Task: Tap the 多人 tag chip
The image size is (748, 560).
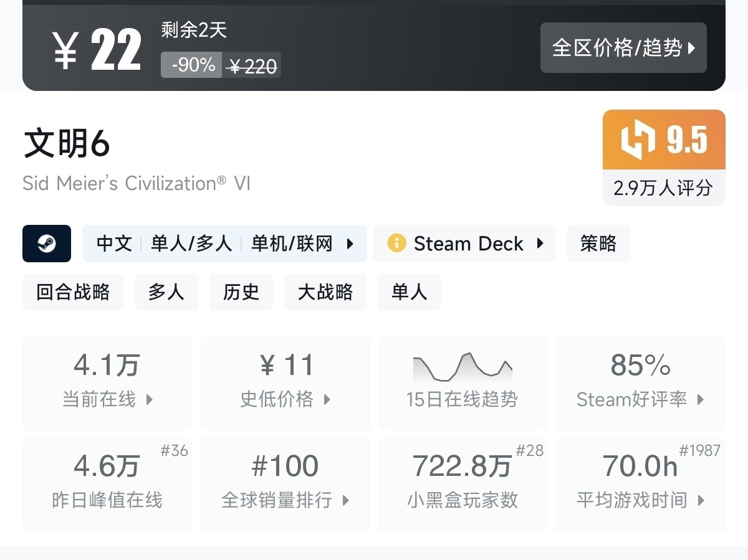Action: (x=166, y=292)
